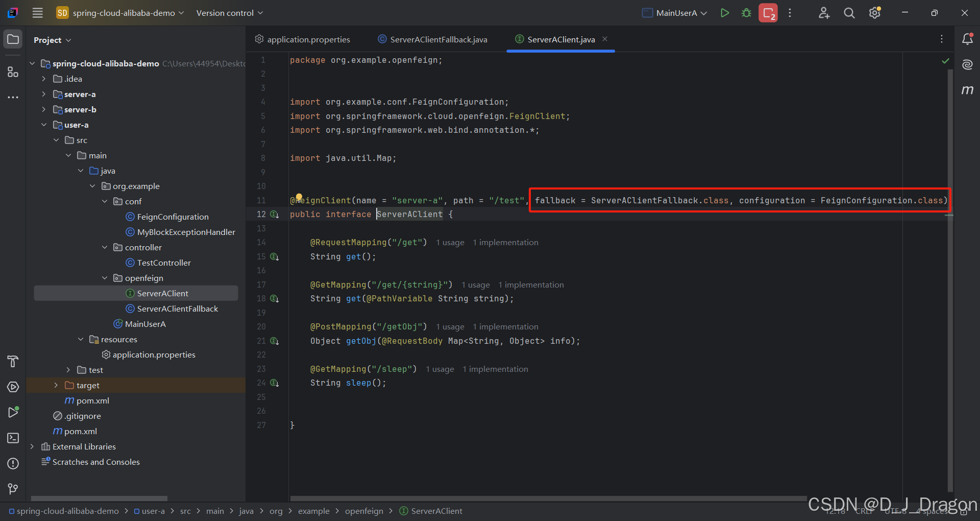Click the yellow intention lightbulb on line 11
This screenshot has height=521, width=980.
tap(299, 197)
